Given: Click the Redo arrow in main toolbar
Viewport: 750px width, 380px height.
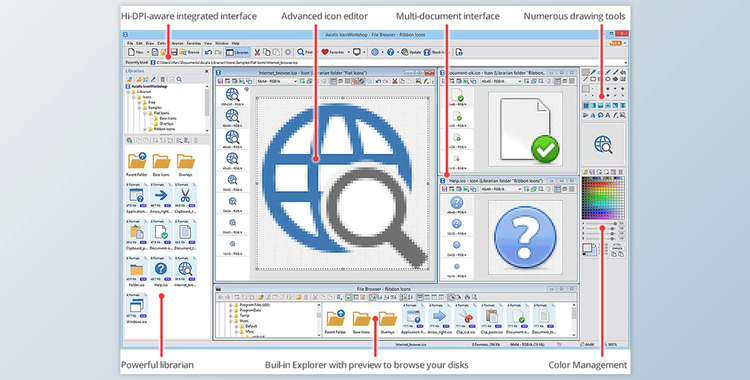Looking at the screenshot, I should tap(218, 52).
